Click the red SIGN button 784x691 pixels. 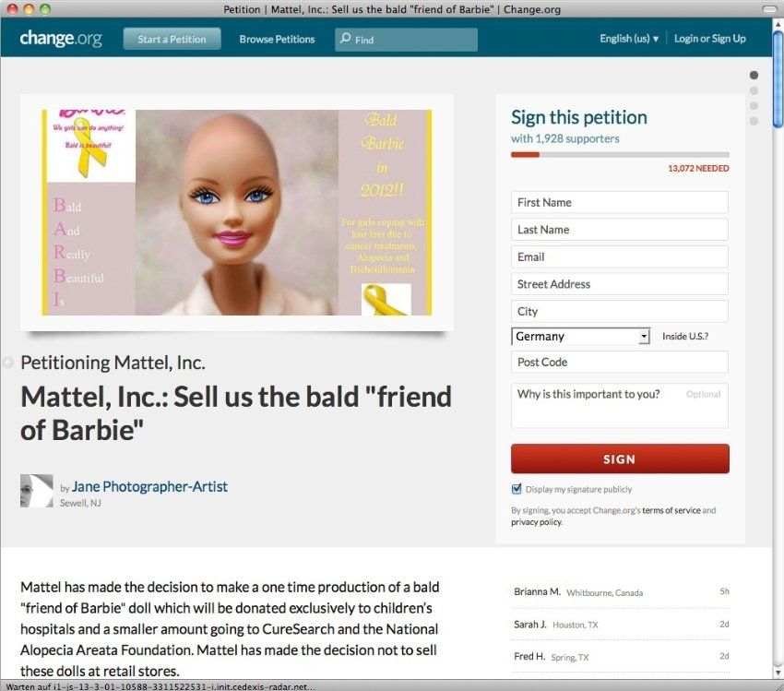[x=620, y=459]
